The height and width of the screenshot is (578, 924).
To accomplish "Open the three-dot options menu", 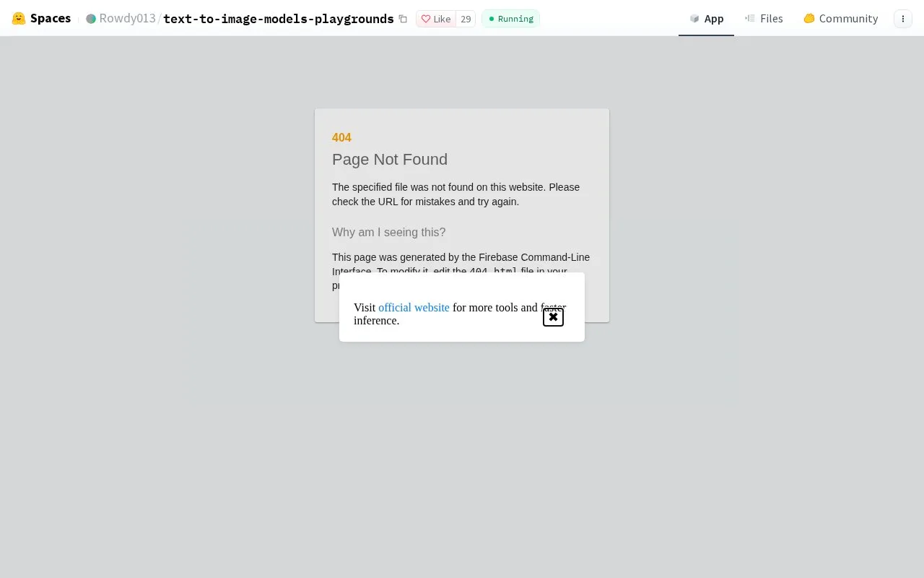I will coord(903,19).
